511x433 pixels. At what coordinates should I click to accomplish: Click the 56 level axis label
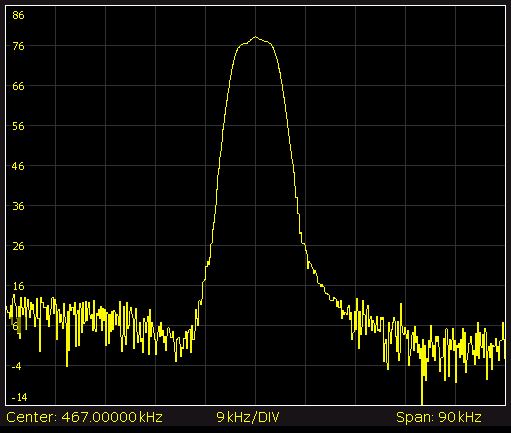(x=18, y=126)
